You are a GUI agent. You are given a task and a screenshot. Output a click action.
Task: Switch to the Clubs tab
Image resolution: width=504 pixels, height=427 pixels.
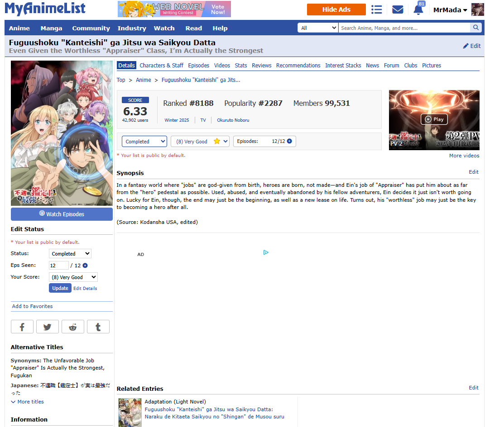pos(411,66)
